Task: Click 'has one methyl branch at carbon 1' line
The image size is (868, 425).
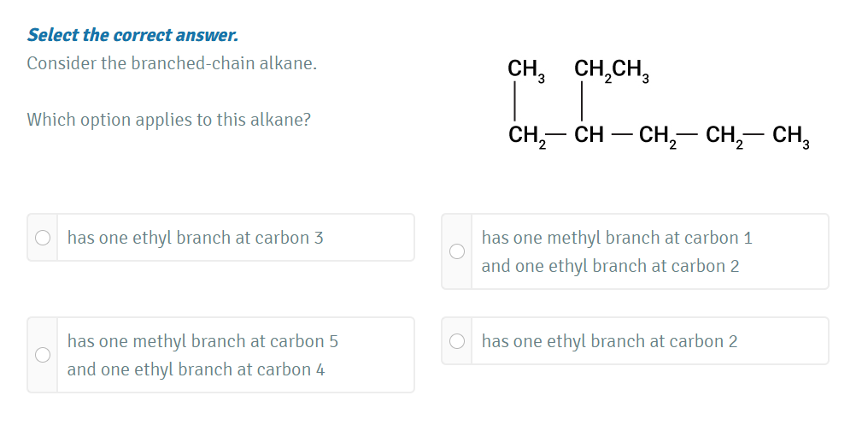Action: tap(617, 238)
